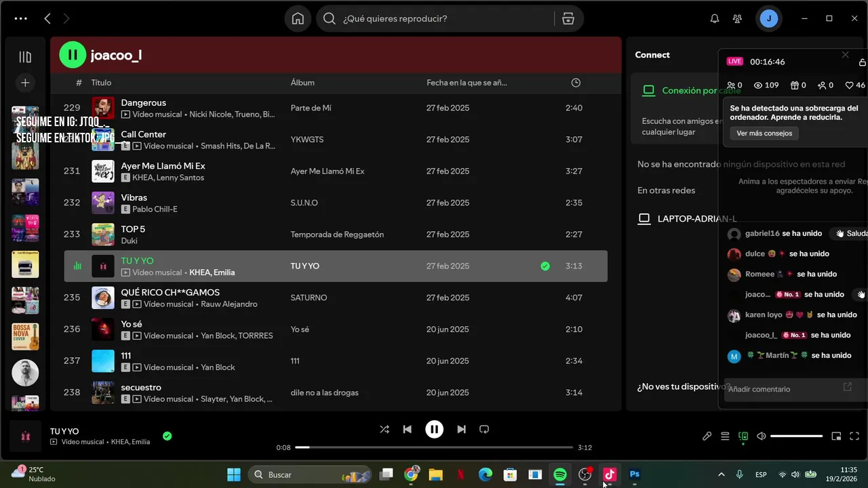Viewport: 868px width, 488px height.
Task: Toggle saved checkmark on TU Y YO row
Action: [x=545, y=266]
